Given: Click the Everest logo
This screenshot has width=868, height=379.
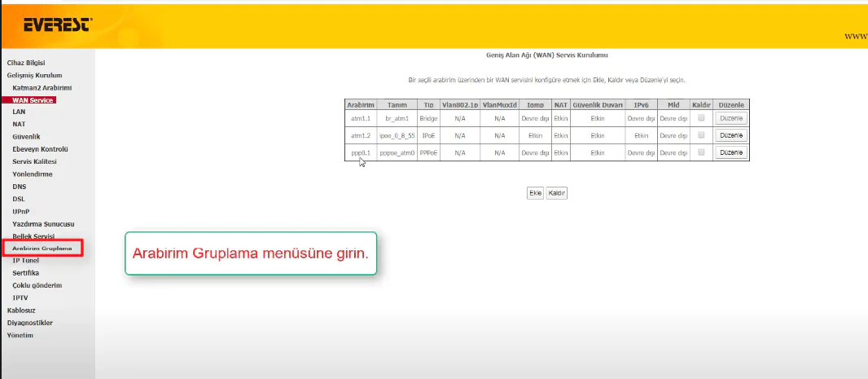Looking at the screenshot, I should tap(50, 26).
